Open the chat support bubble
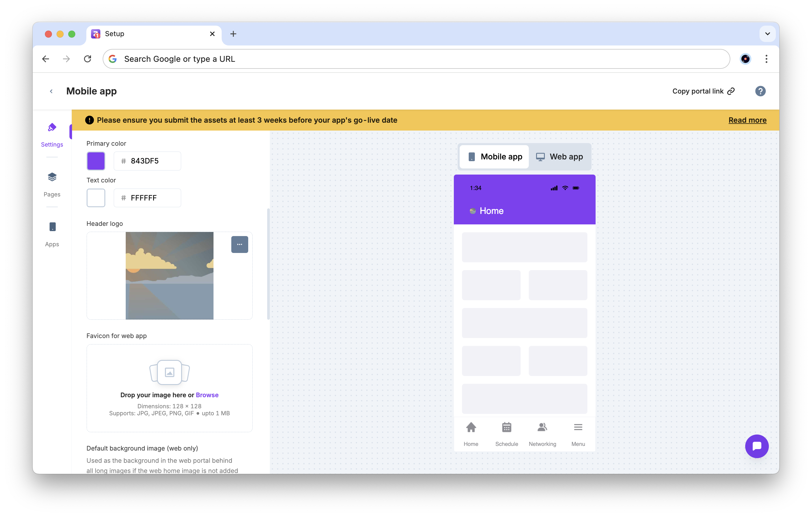 (x=756, y=446)
